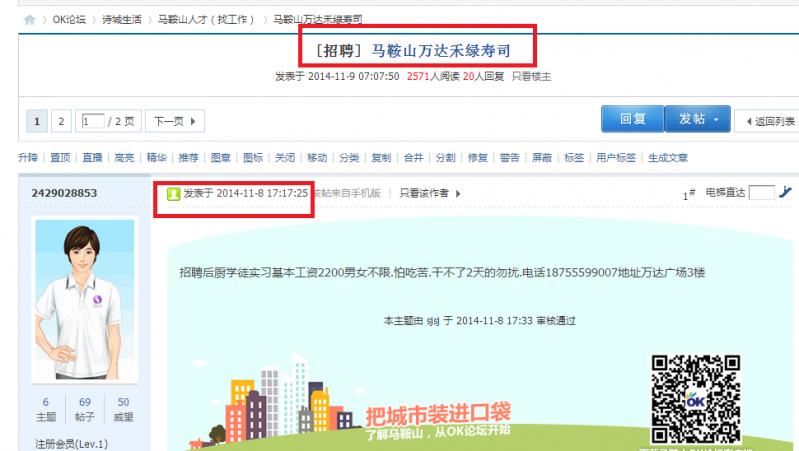Click 精华 digest option
Viewport: 799px width, 451px height.
(156, 158)
